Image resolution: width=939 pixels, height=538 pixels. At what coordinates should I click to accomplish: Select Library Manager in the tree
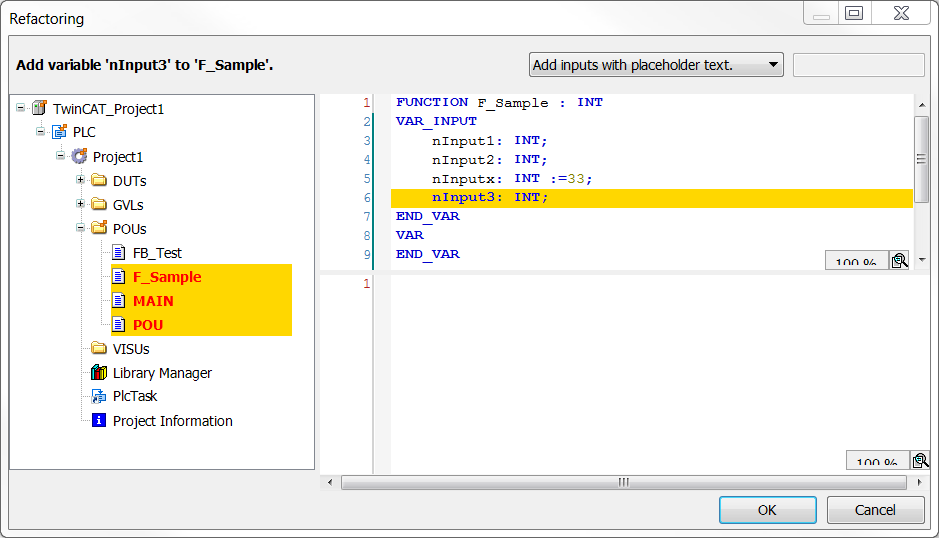pyautogui.click(x=162, y=373)
